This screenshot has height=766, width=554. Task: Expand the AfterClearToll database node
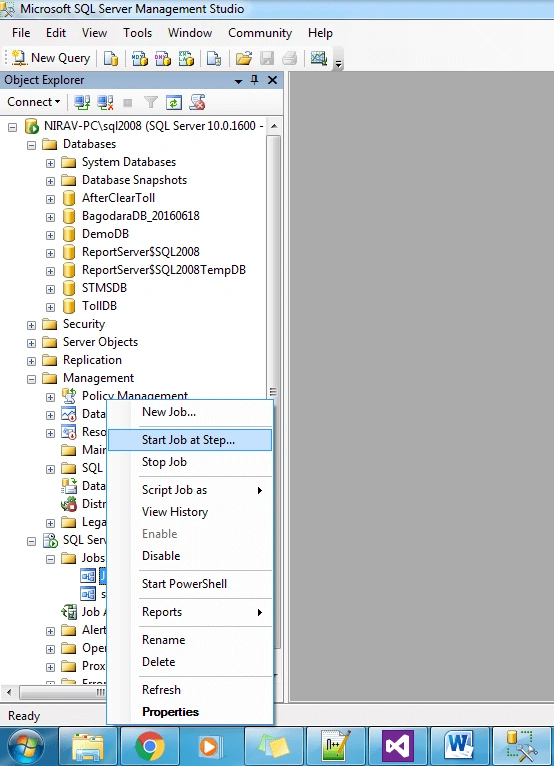pos(50,199)
